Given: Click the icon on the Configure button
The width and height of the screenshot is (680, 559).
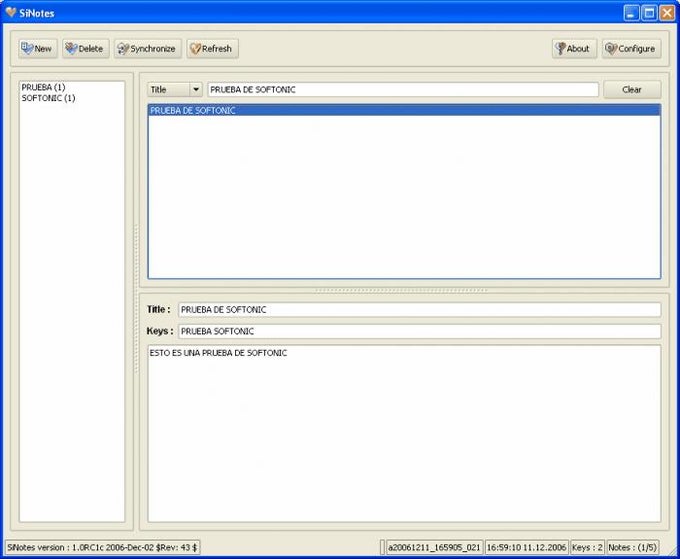Looking at the screenshot, I should [x=611, y=49].
